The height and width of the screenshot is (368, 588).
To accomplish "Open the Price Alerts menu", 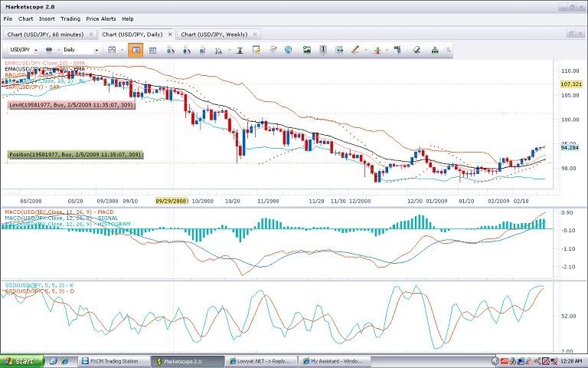I will click(x=101, y=18).
